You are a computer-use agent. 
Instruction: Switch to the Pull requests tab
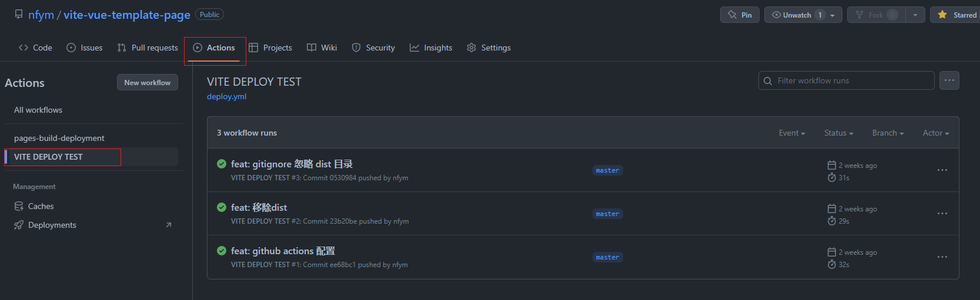[x=148, y=48]
